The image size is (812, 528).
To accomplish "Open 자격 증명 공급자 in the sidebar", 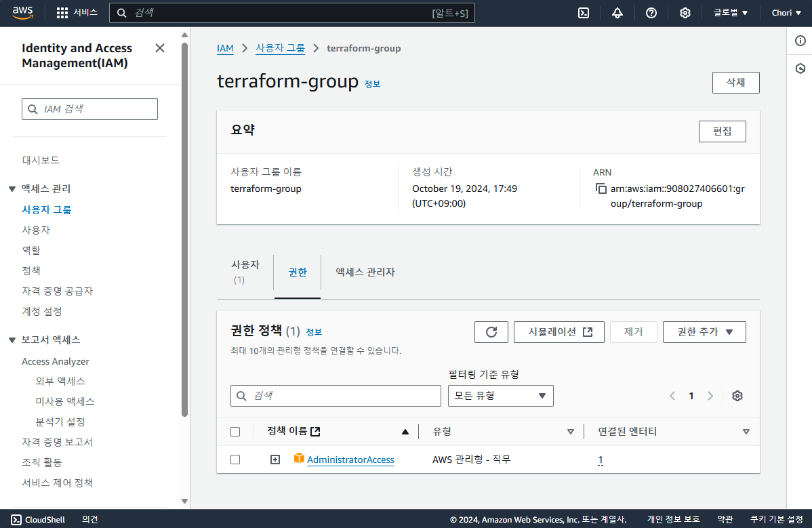I will 58,291.
